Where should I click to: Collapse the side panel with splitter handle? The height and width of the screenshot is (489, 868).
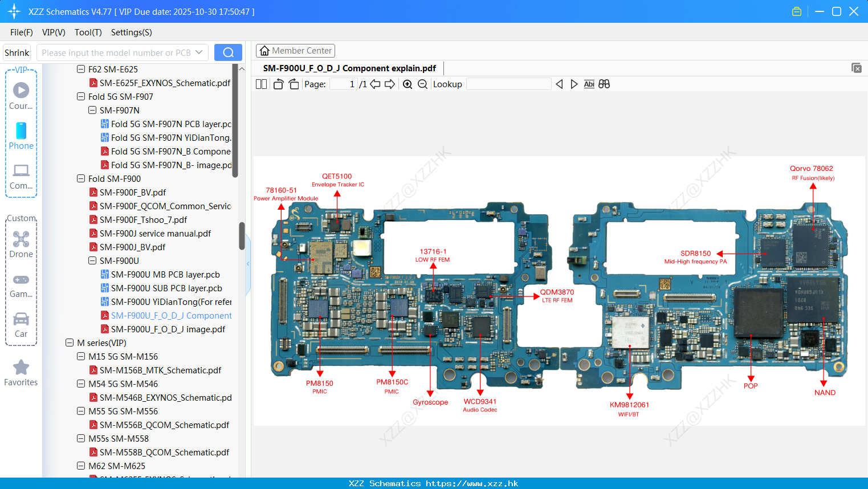(248, 263)
